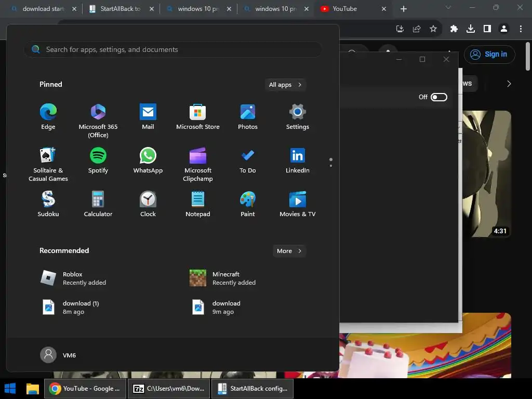This screenshot has width=532, height=399.
Task: Close the YouTube tab
Action: point(384,9)
